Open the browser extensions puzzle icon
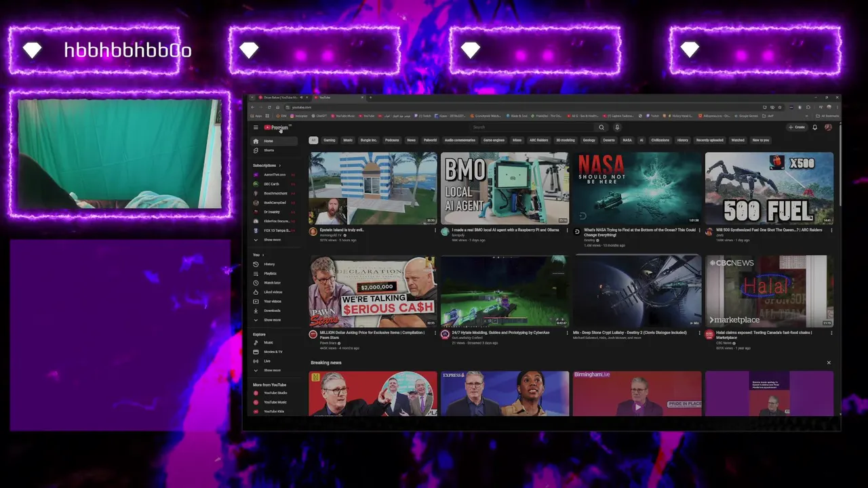The height and width of the screenshot is (488, 868). point(808,107)
